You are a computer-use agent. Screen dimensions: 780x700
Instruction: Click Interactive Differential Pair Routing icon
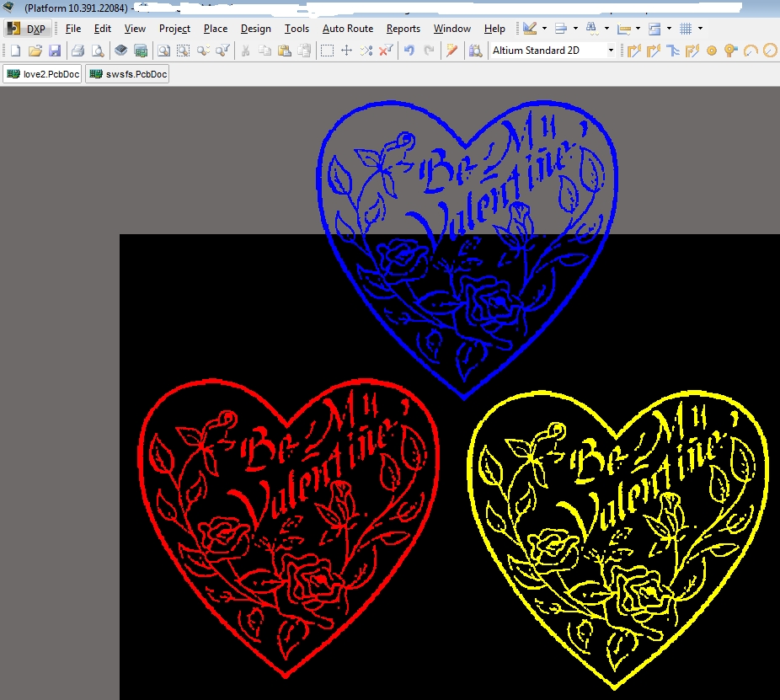click(x=653, y=51)
